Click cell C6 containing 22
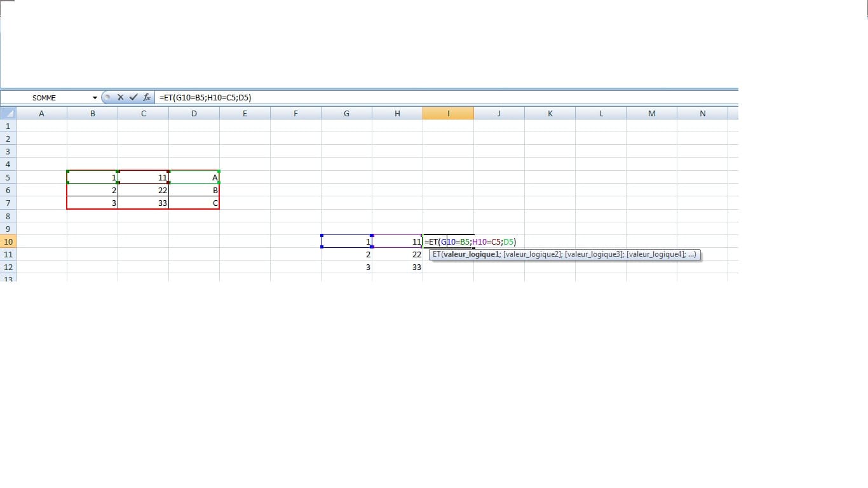The image size is (868, 488). [143, 190]
